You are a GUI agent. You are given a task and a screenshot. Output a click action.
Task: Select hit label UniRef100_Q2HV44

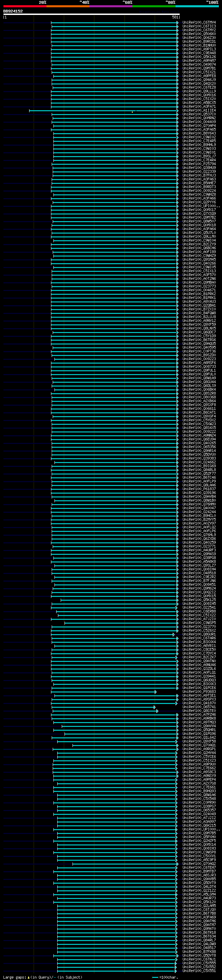(199, 753)
